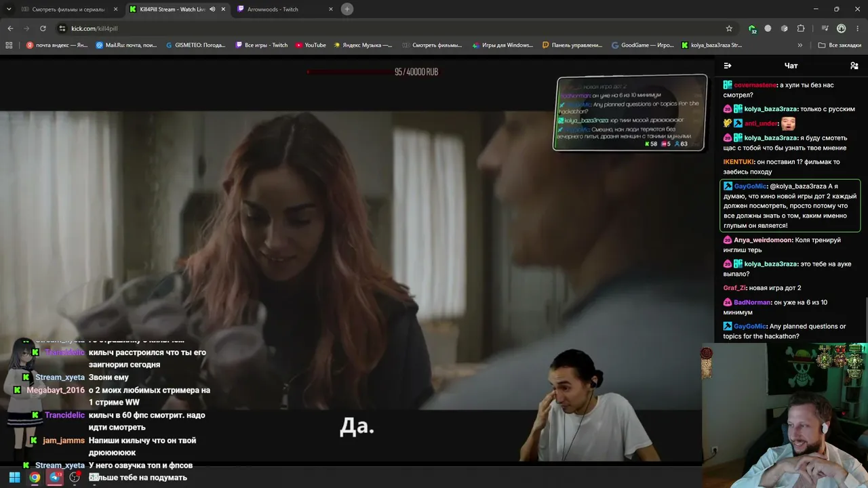The width and height of the screenshot is (868, 488).
Task: Open the Chrome apps grid shortcut
Action: (9, 45)
